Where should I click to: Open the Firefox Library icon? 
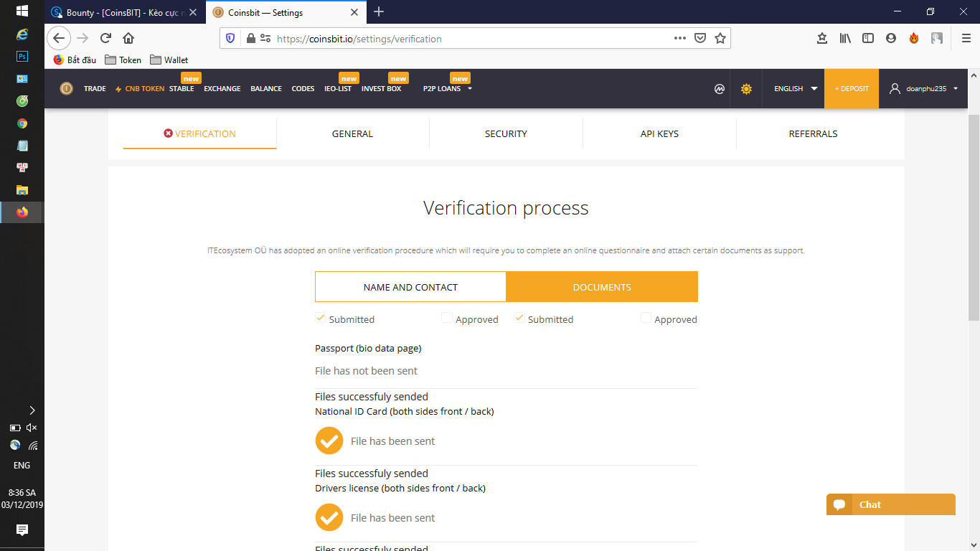pyautogui.click(x=845, y=38)
